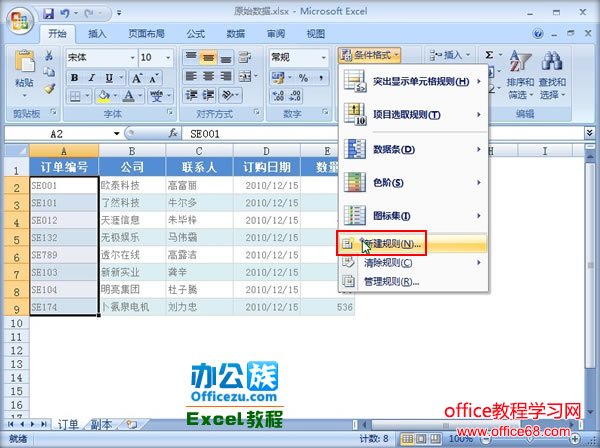Open the font size dropdown

168,57
